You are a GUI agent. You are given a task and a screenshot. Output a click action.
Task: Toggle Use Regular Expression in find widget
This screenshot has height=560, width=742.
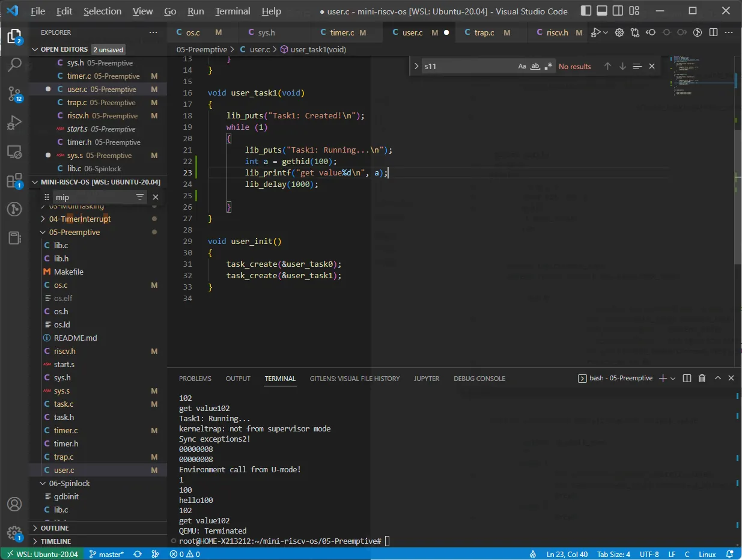[x=548, y=67]
